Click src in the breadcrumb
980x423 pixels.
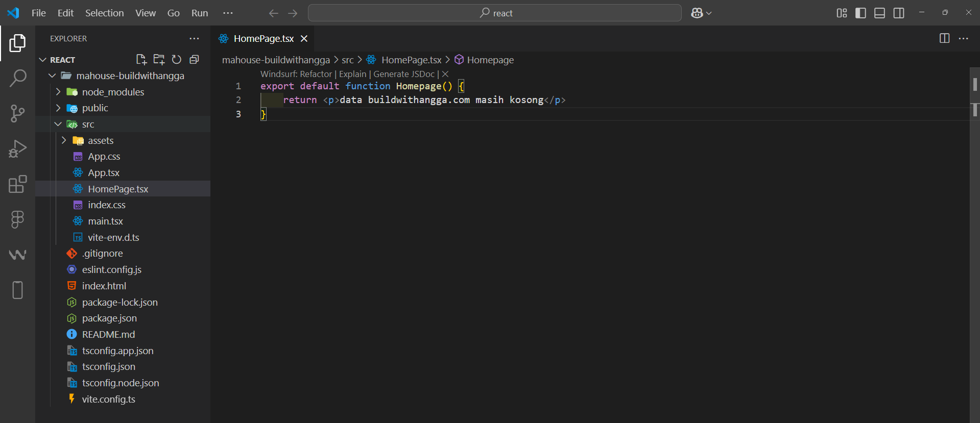pos(348,60)
